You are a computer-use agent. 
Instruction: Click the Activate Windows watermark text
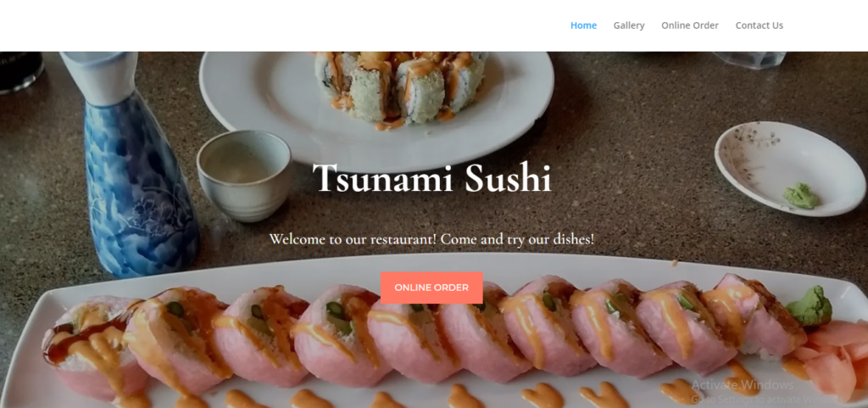742,385
